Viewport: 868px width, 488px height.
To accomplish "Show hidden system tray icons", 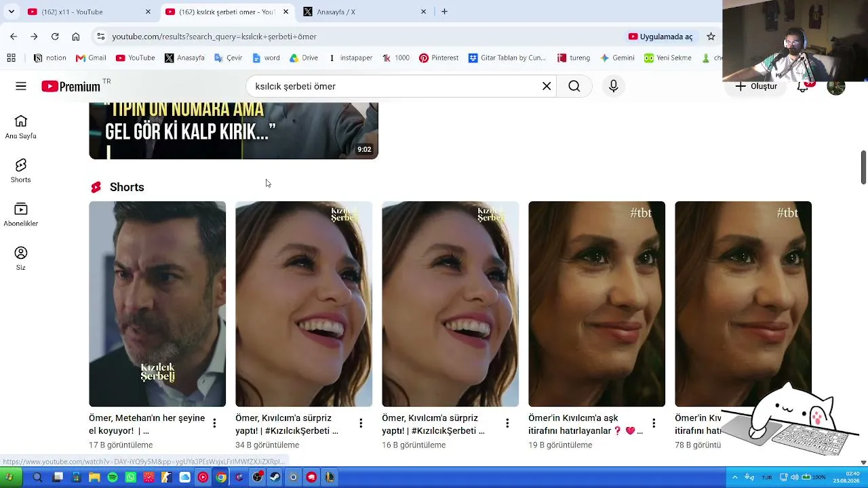I will (x=734, y=477).
